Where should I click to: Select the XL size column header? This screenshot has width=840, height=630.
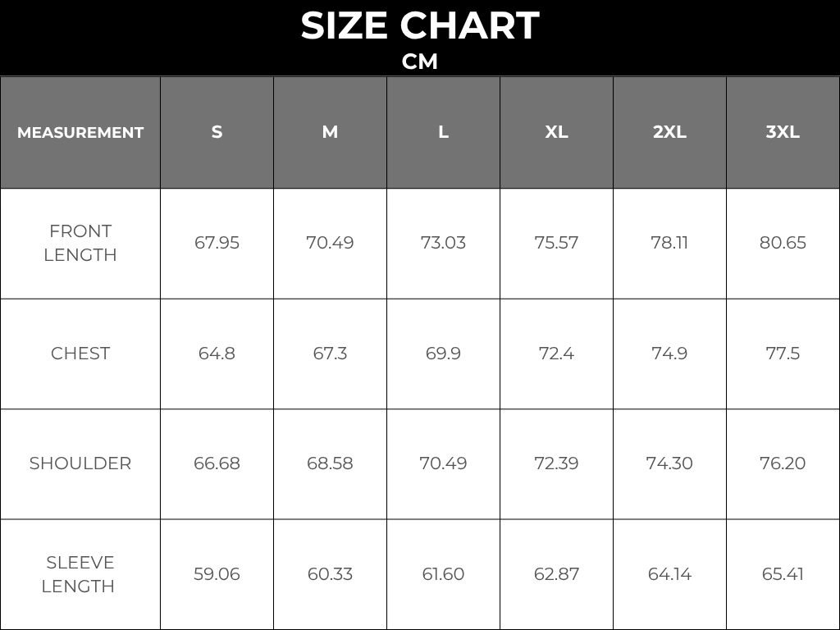556,132
